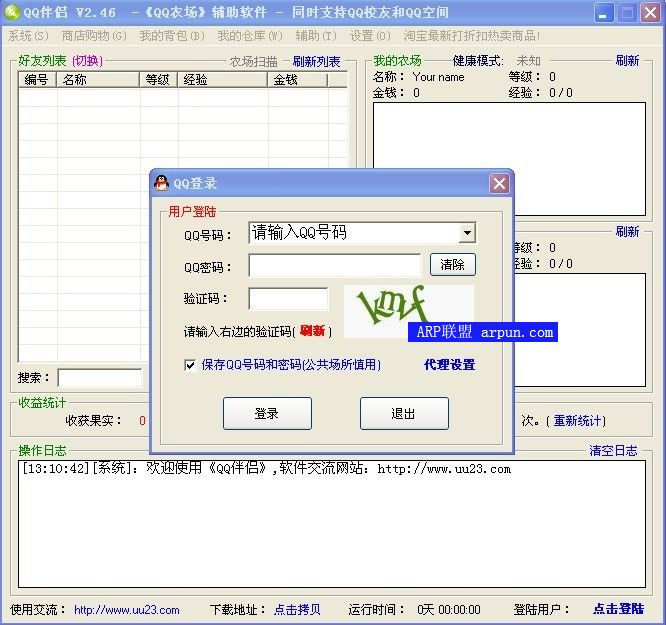Open the 辅助(T) menu

pos(316,36)
